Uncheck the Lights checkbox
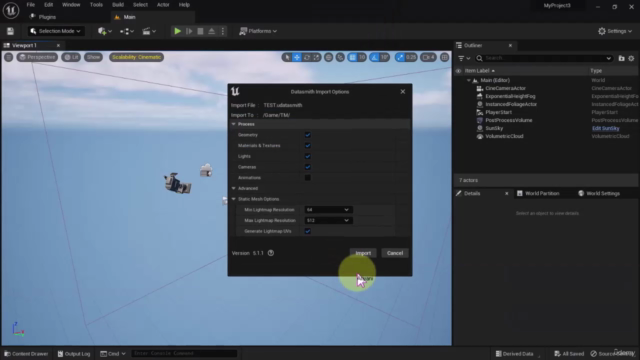The width and height of the screenshot is (640, 360). (x=308, y=156)
